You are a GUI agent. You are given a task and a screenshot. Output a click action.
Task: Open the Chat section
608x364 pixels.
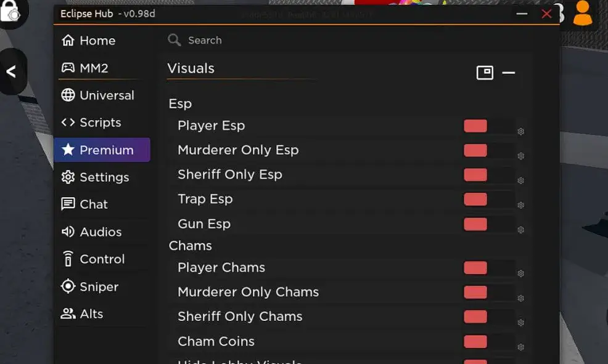[102, 204]
